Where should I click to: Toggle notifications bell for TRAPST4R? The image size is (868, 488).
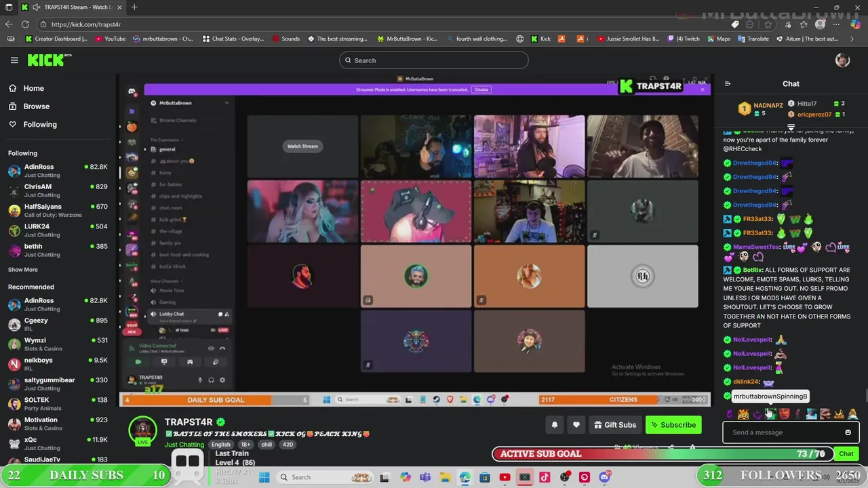554,425
